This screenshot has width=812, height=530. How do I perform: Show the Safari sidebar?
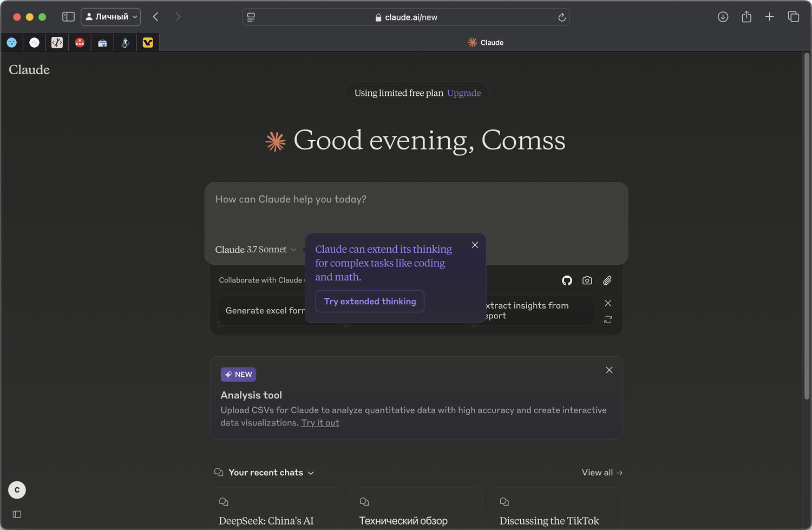tap(68, 17)
